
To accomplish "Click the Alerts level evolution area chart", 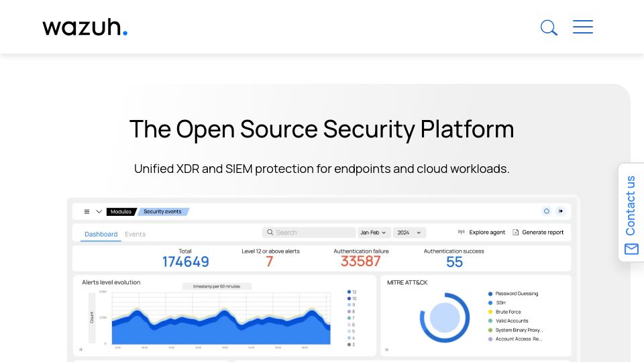I will point(221,318).
